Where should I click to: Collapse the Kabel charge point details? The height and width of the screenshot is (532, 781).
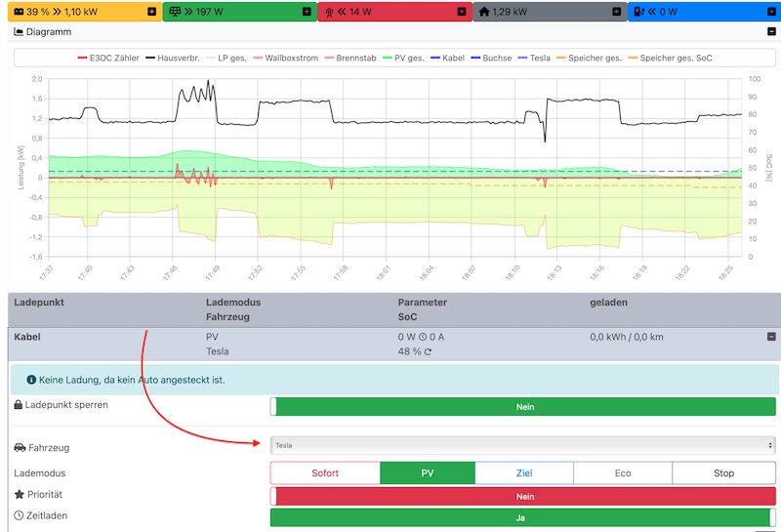pyautogui.click(x=771, y=337)
